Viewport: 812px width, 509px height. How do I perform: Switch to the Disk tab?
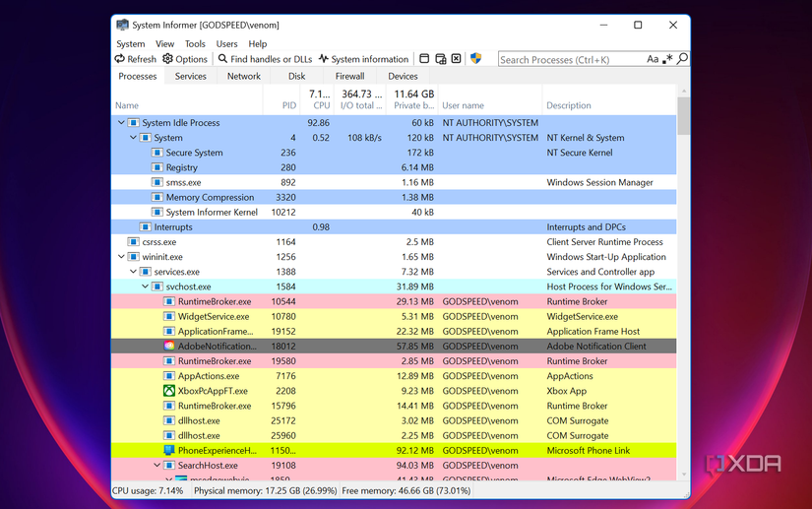click(296, 76)
